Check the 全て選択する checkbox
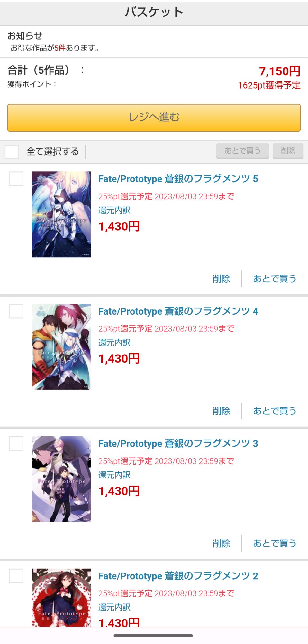The width and height of the screenshot is (308, 644). tap(12, 152)
